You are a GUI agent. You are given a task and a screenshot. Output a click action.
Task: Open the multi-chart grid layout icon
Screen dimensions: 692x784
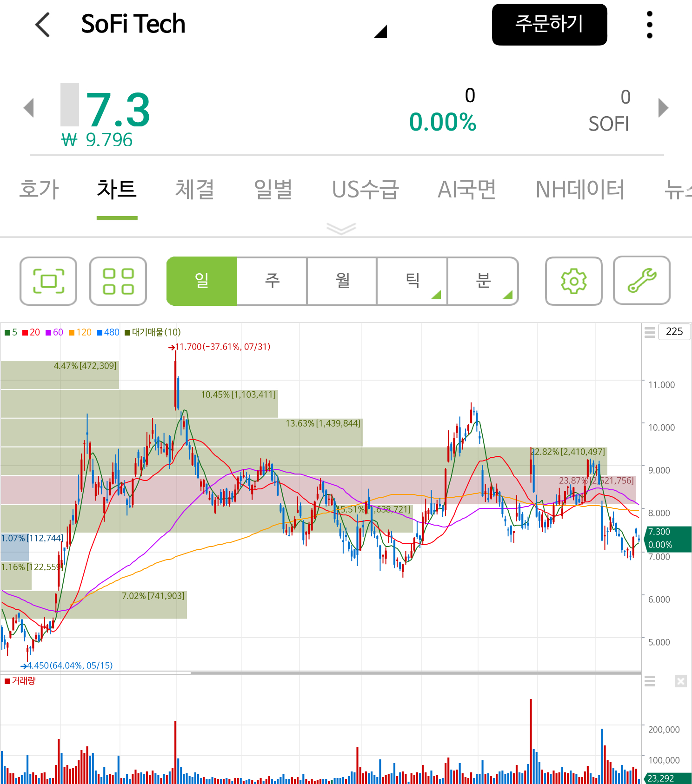point(118,281)
